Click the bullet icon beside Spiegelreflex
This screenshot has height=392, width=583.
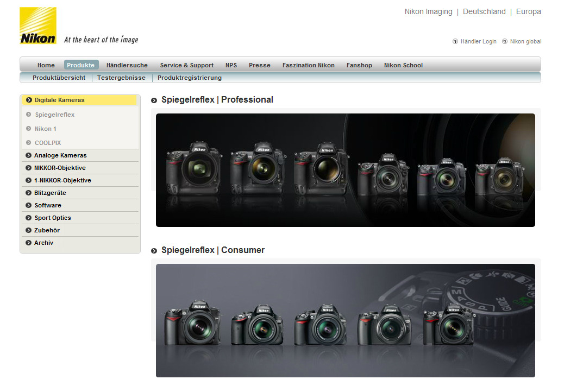(29, 115)
